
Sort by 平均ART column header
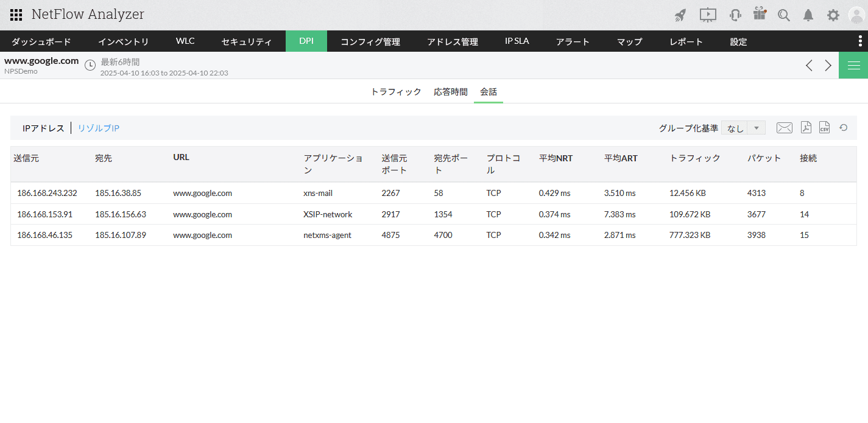click(621, 158)
